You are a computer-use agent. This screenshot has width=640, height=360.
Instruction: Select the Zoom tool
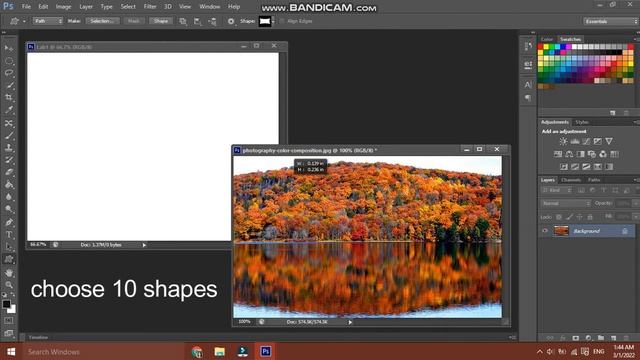9,284
